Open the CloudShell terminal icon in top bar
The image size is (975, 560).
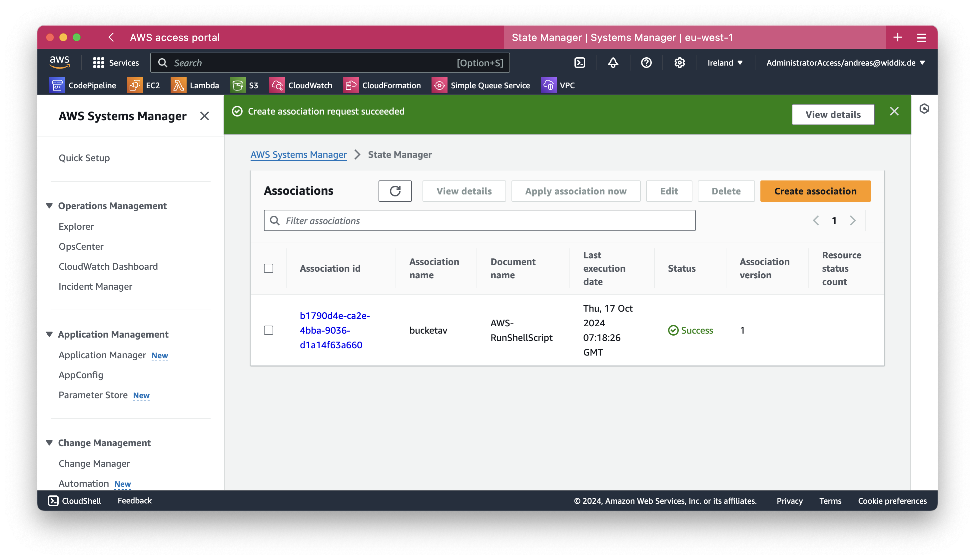579,63
